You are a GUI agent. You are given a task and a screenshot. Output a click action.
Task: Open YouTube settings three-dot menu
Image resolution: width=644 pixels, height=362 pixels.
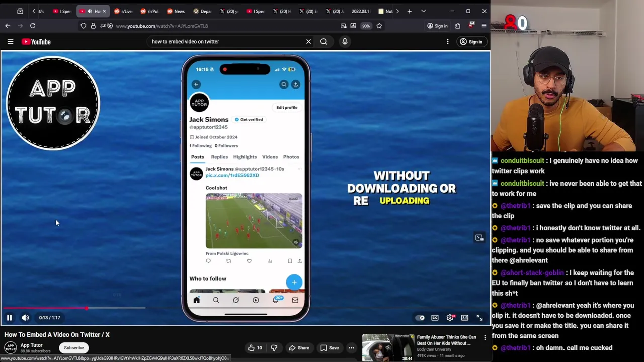[448, 42]
